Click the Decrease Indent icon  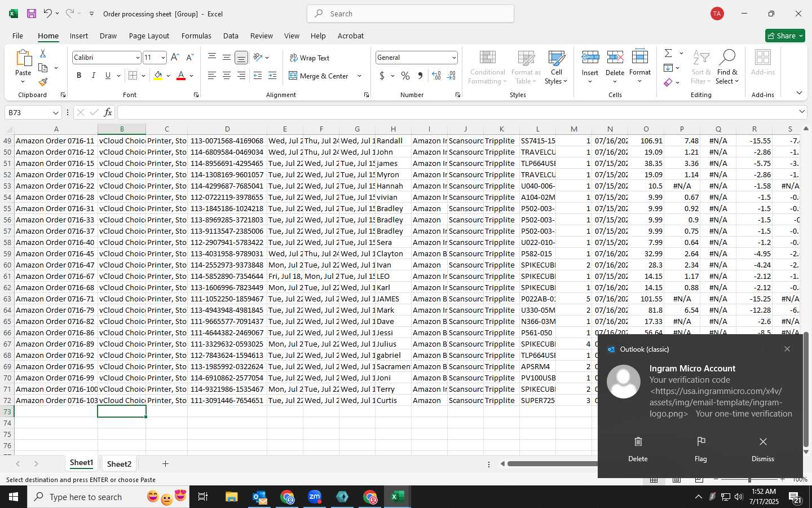tap(258, 76)
